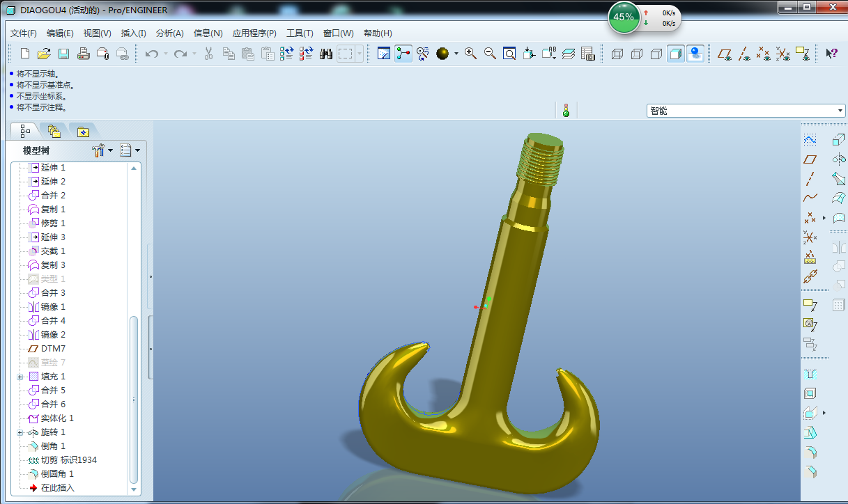Select the sketch tool in the right toolbar
The width and height of the screenshot is (848, 504).
click(810, 140)
